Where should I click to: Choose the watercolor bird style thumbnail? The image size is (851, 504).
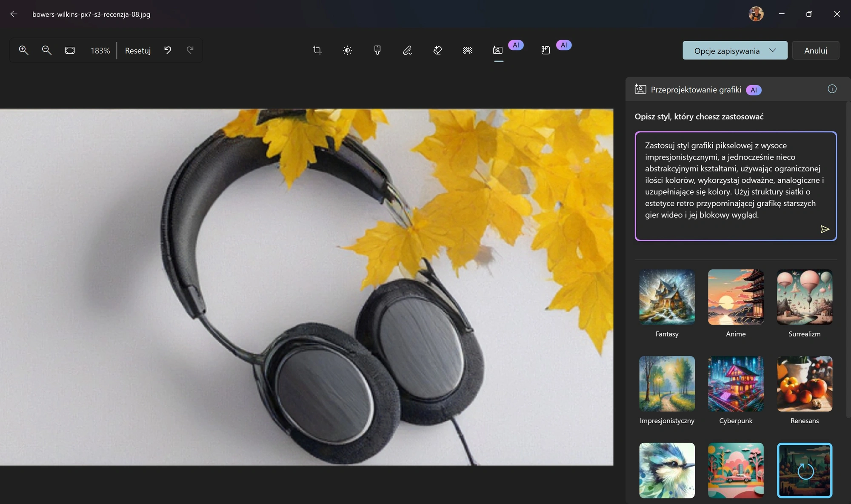tap(667, 470)
